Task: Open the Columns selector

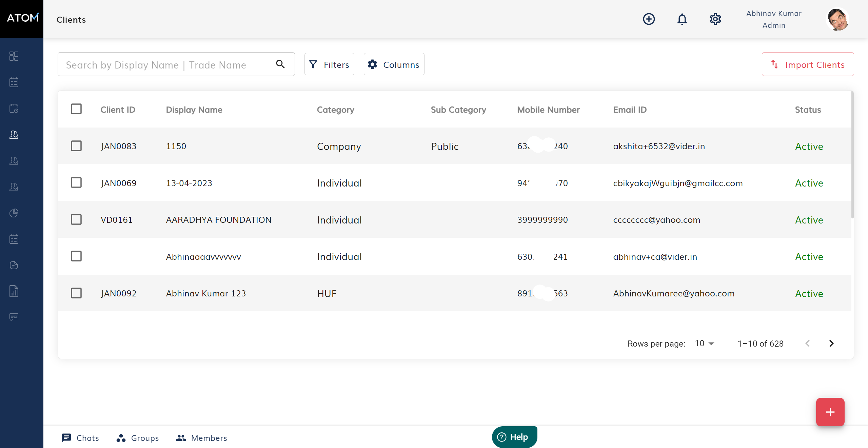Action: tap(394, 64)
